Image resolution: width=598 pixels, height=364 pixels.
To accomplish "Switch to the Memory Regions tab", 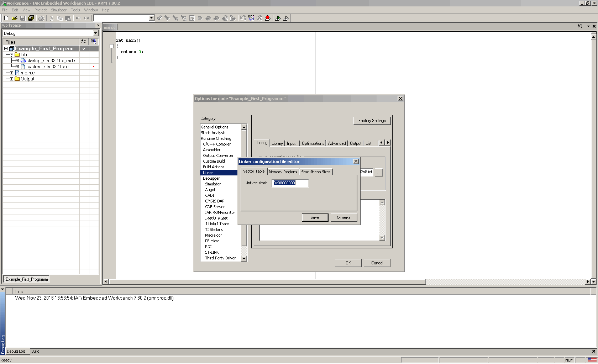I will [x=283, y=172].
